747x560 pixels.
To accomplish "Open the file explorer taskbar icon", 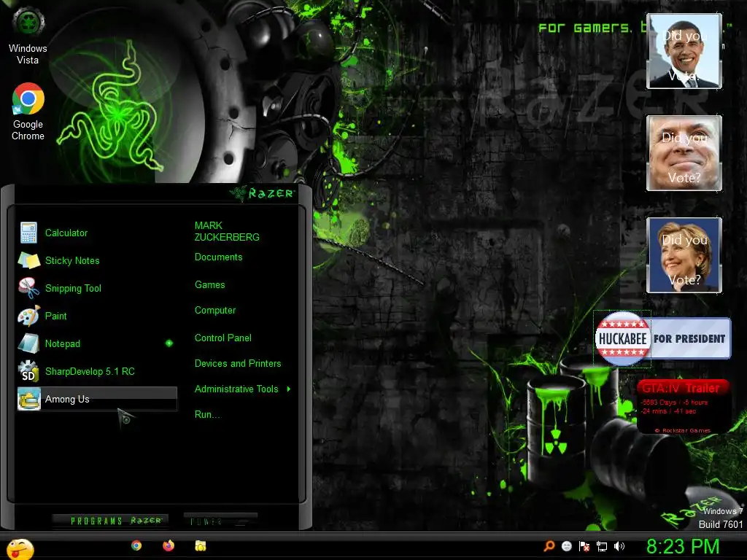I will click(x=201, y=545).
